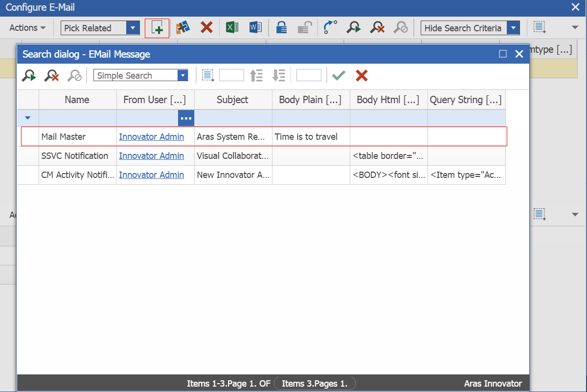
Task: Export the list to Word
Action: [x=255, y=27]
